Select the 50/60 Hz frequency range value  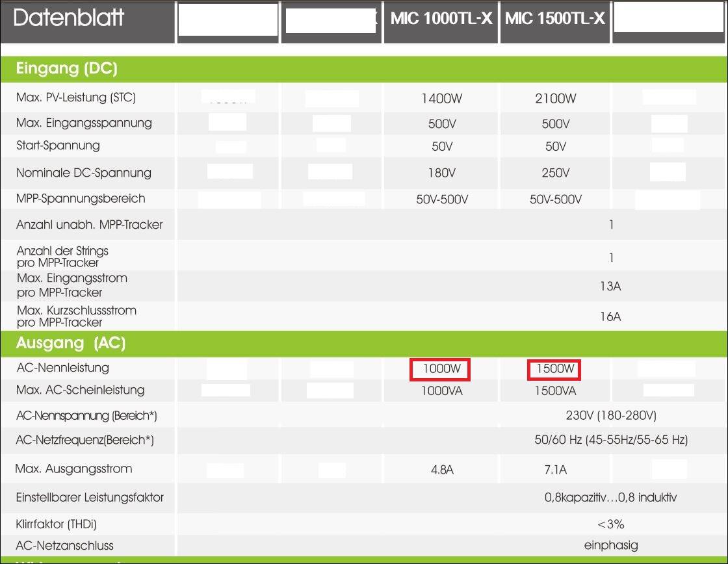click(611, 440)
